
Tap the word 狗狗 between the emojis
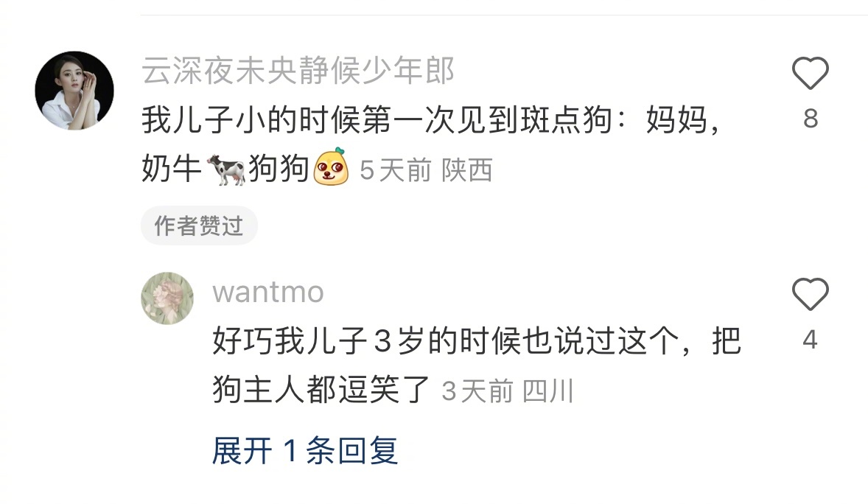coord(279,169)
